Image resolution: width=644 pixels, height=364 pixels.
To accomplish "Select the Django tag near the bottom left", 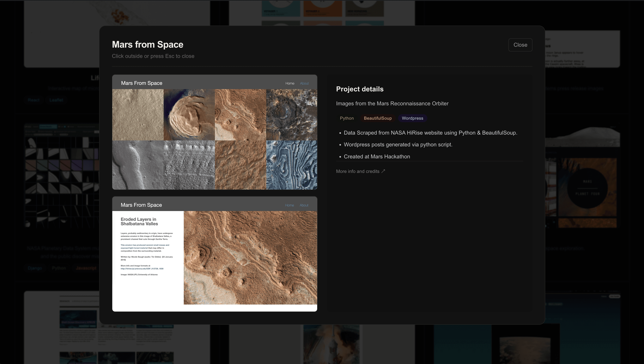I will tap(35, 268).
